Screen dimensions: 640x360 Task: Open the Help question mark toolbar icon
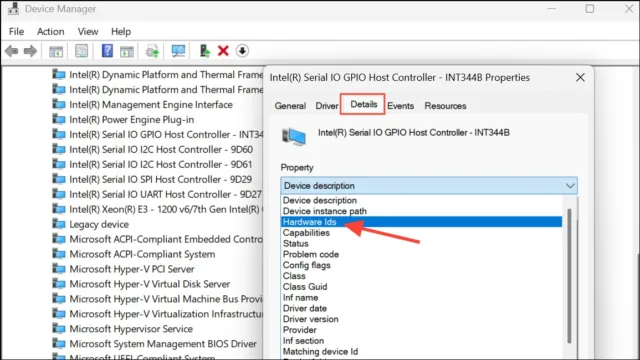(107, 51)
